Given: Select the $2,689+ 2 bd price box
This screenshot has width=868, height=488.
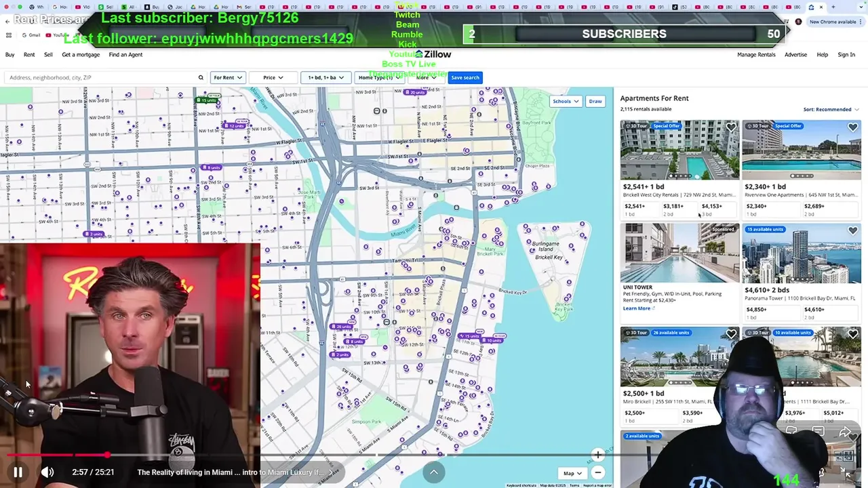Looking at the screenshot, I should (831, 209).
